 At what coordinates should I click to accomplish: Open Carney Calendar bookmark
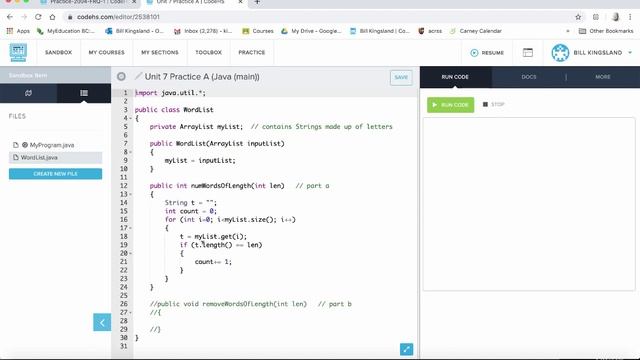pyautogui.click(x=476, y=31)
